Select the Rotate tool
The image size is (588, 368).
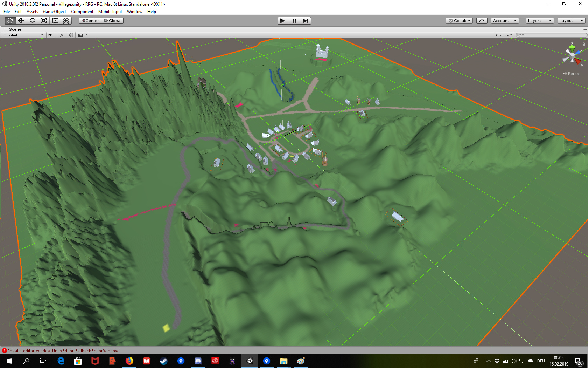(x=32, y=21)
